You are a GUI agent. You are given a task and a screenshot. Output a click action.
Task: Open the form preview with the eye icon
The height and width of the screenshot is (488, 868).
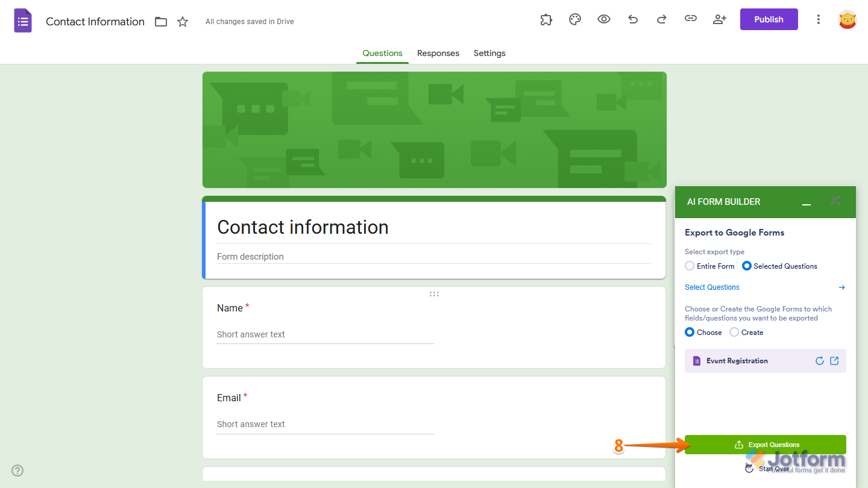[603, 19]
